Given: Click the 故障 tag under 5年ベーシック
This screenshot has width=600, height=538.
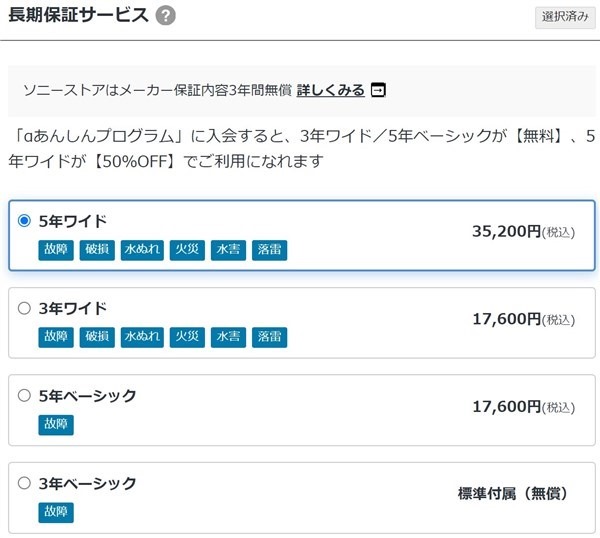Looking at the screenshot, I should pos(56,425).
